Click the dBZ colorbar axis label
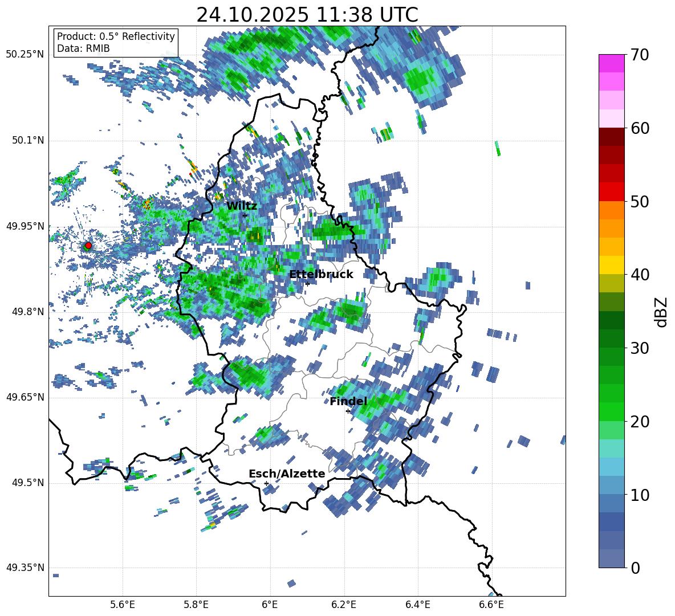Image resolution: width=675 pixels, height=616 pixels. (x=662, y=312)
